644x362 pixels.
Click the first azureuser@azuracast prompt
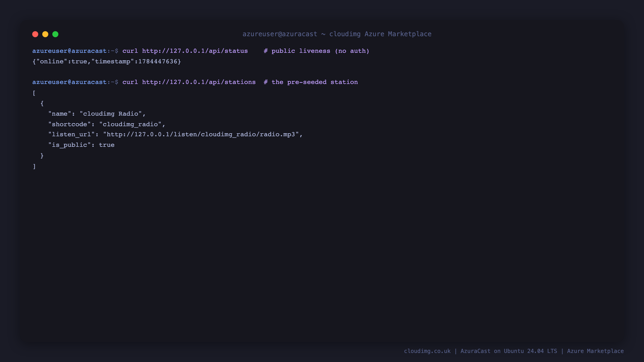69,51
